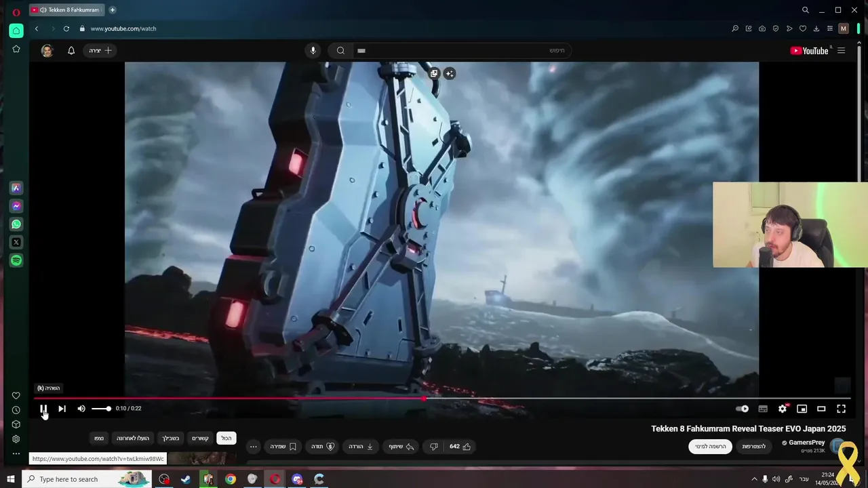This screenshot has width=868, height=488.
Task: Open the video player settings gear
Action: pos(783,409)
